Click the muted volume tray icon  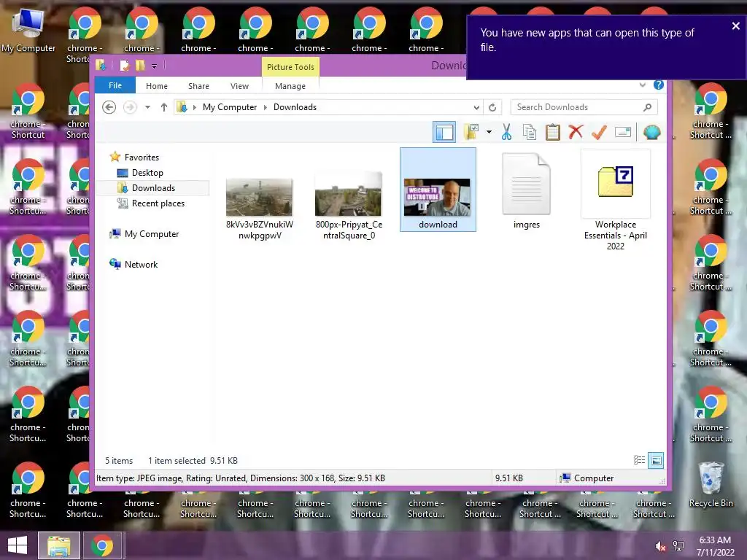pos(660,546)
